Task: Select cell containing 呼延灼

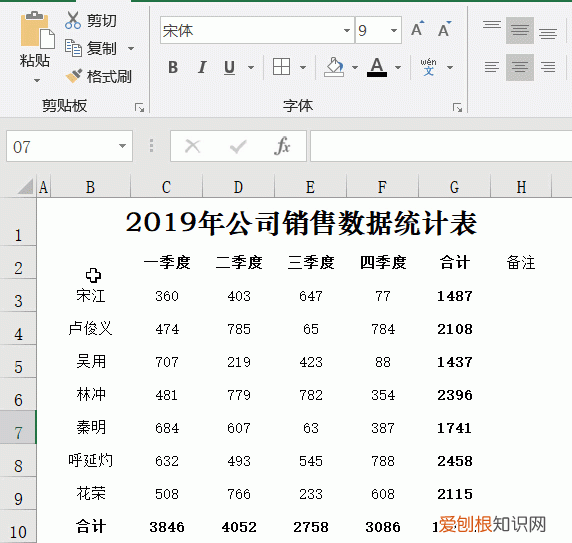Action: coord(90,461)
